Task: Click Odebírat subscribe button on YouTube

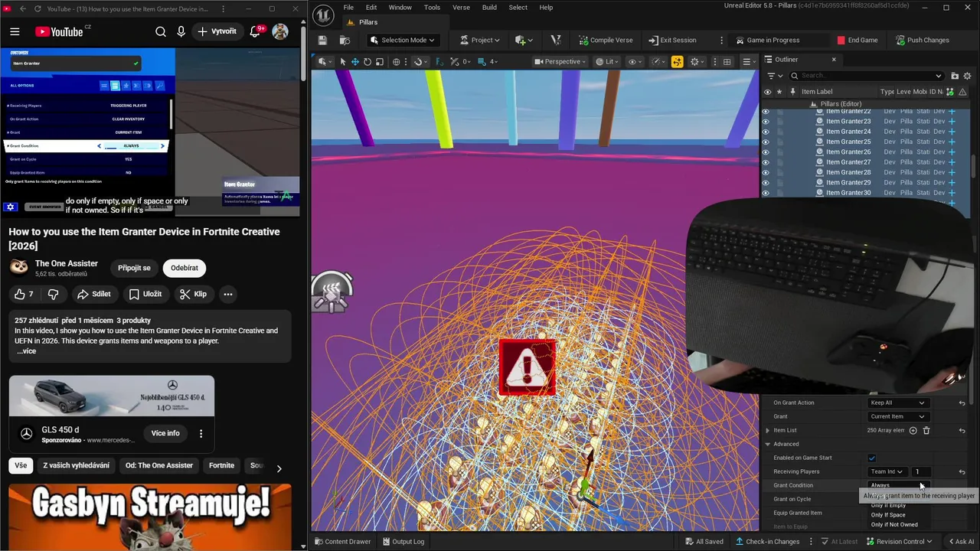Action: tap(185, 268)
